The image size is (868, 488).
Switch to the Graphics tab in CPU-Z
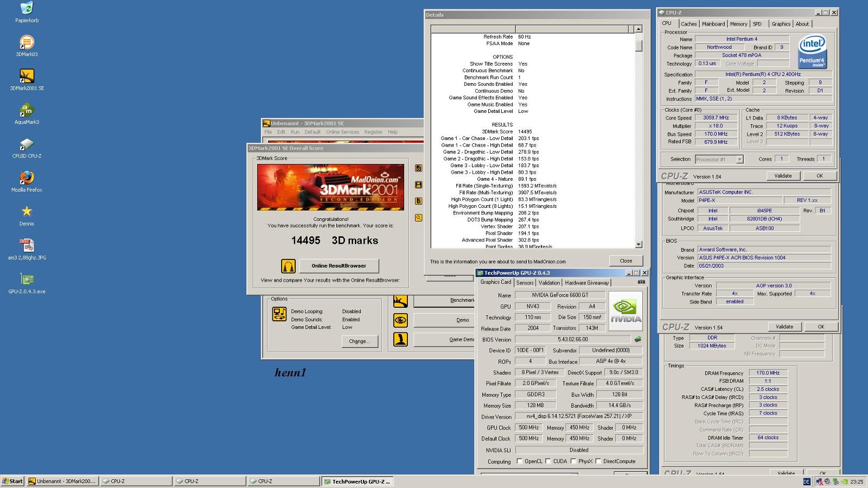click(x=781, y=24)
